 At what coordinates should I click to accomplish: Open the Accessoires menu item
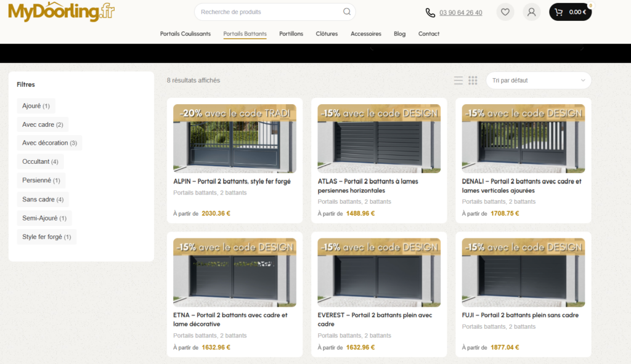coord(366,34)
